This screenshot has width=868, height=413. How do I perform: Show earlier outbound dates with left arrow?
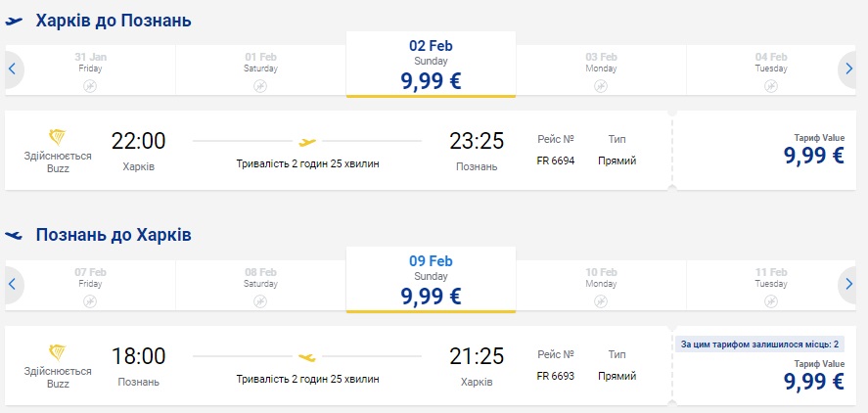[x=13, y=69]
